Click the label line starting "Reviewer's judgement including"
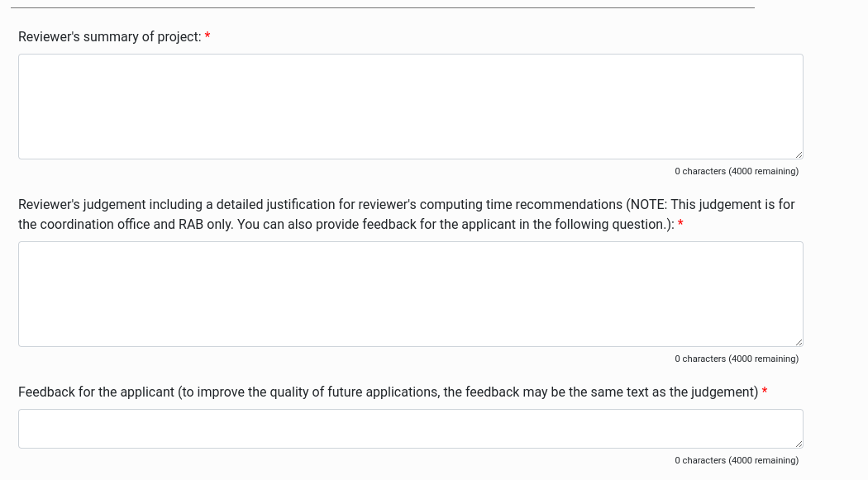Viewport: 868px width, 480px height. tap(407, 205)
